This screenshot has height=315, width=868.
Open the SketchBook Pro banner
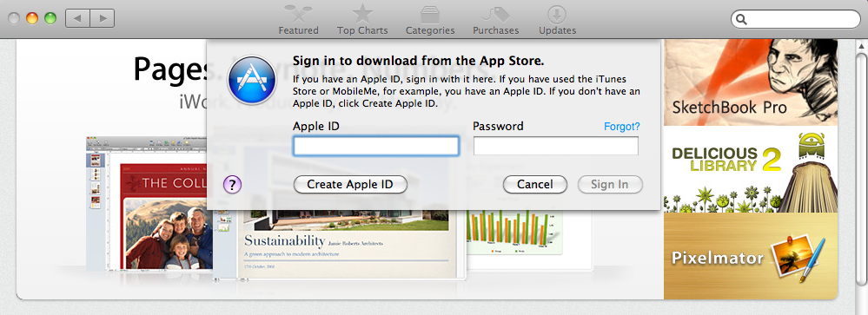(x=751, y=82)
